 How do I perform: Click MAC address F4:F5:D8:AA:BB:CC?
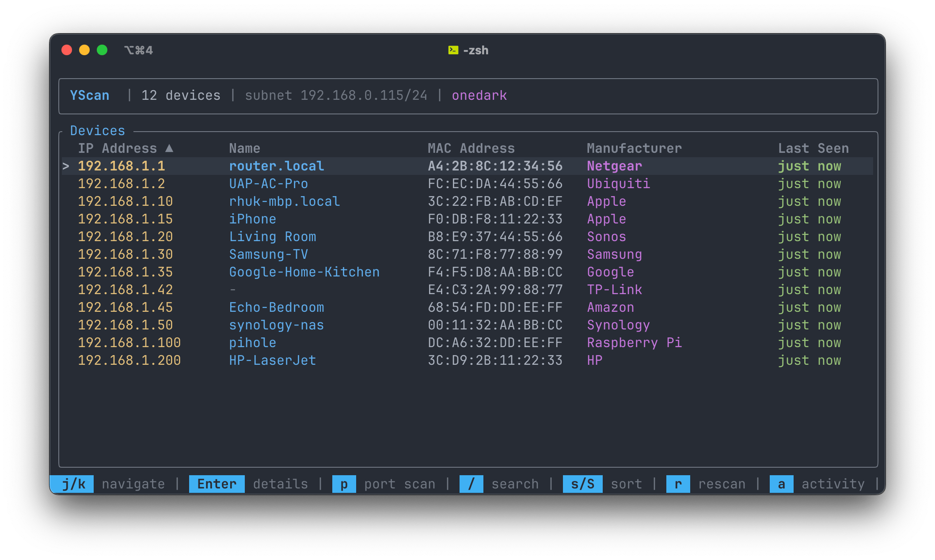[x=495, y=272]
